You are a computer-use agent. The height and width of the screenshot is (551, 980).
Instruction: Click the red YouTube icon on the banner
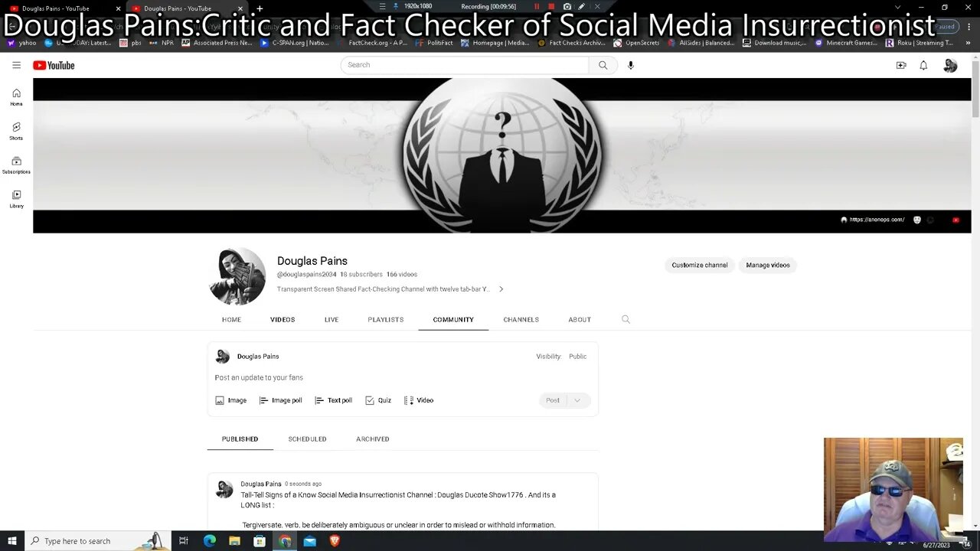coord(955,220)
